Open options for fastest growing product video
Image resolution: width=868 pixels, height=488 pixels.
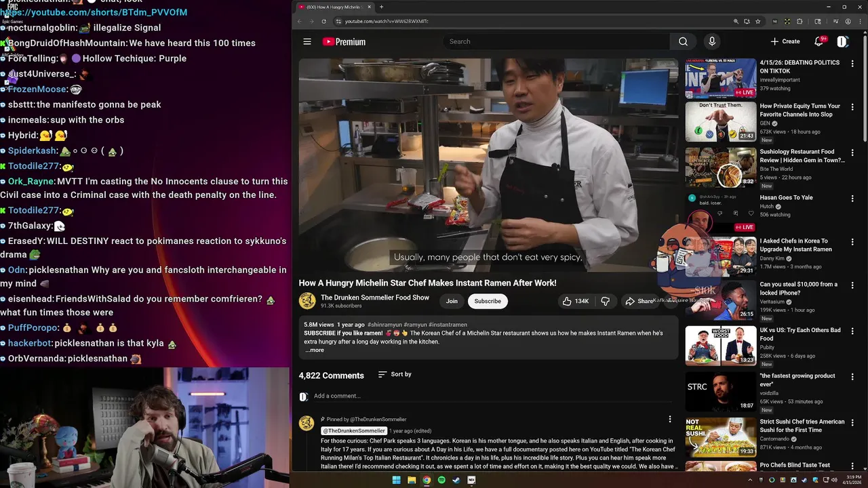tap(852, 376)
